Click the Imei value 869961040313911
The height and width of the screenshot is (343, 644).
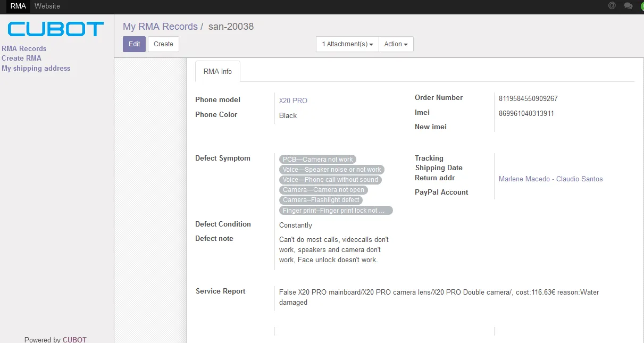526,113
